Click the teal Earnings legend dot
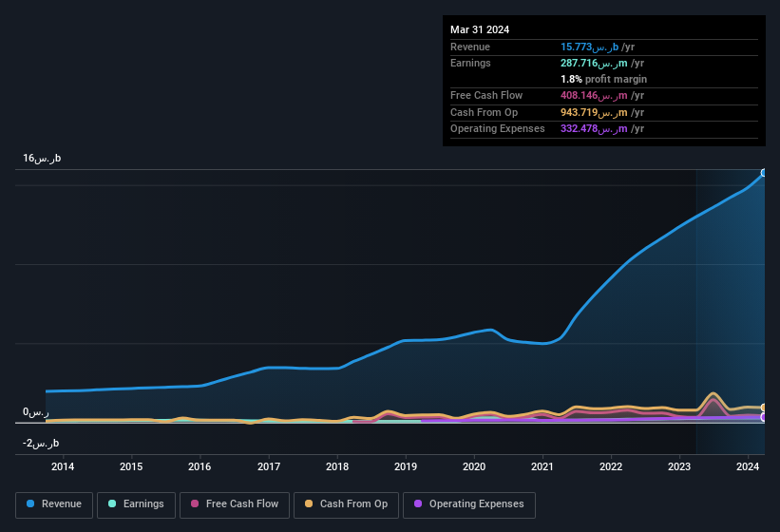This screenshot has height=532, width=780. click(113, 504)
